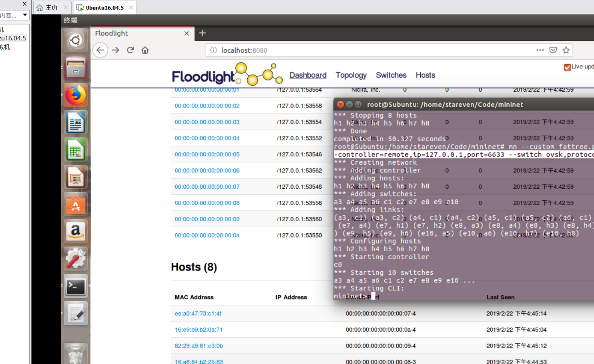Go forward in Firefox navigation
Screen dimensions: 594x364
click(116, 50)
